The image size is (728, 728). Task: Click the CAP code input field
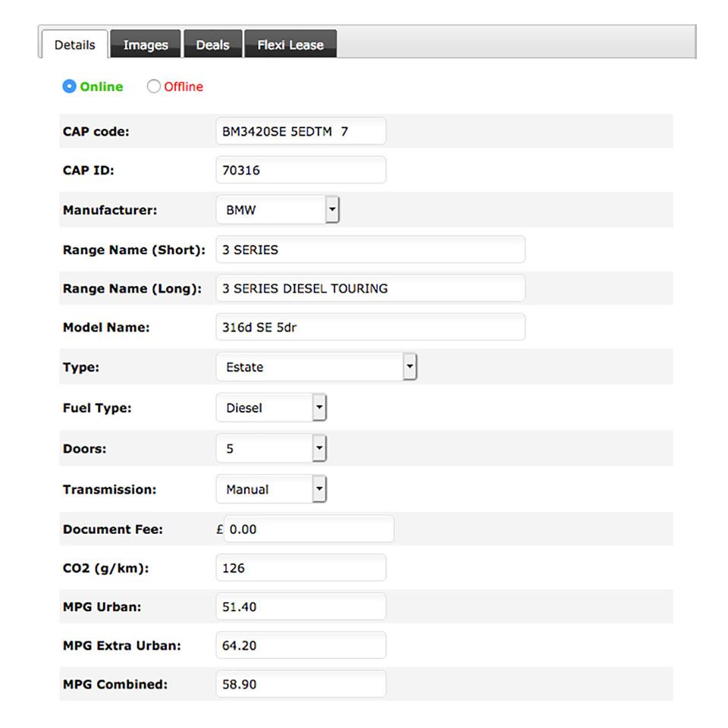(x=300, y=131)
